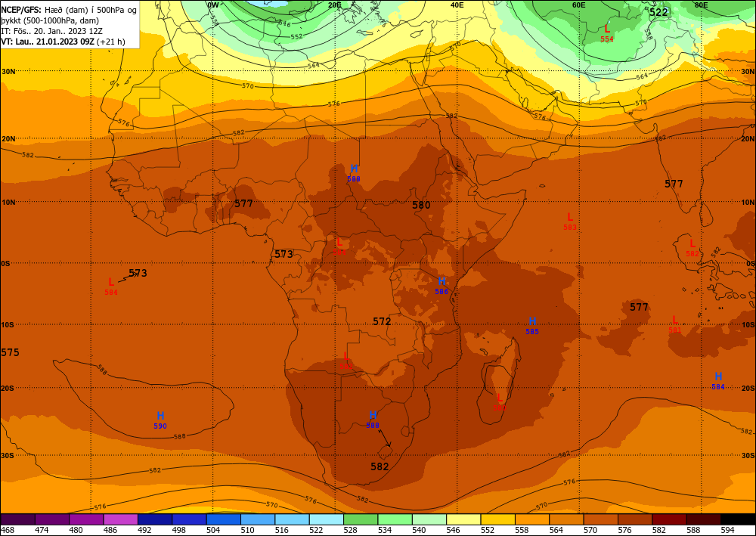The height and width of the screenshot is (536, 756).
Task: Click the 'H 585' high marker over the Indian Ocean
Action: click(x=532, y=326)
